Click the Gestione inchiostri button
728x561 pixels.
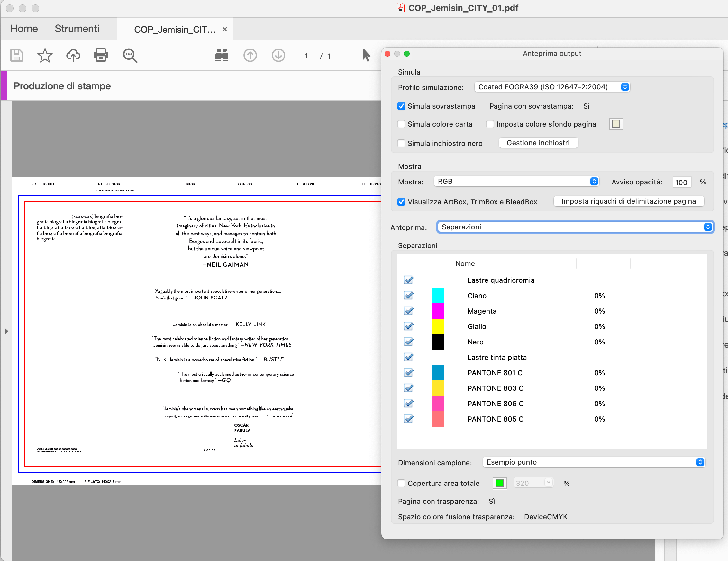[538, 143]
